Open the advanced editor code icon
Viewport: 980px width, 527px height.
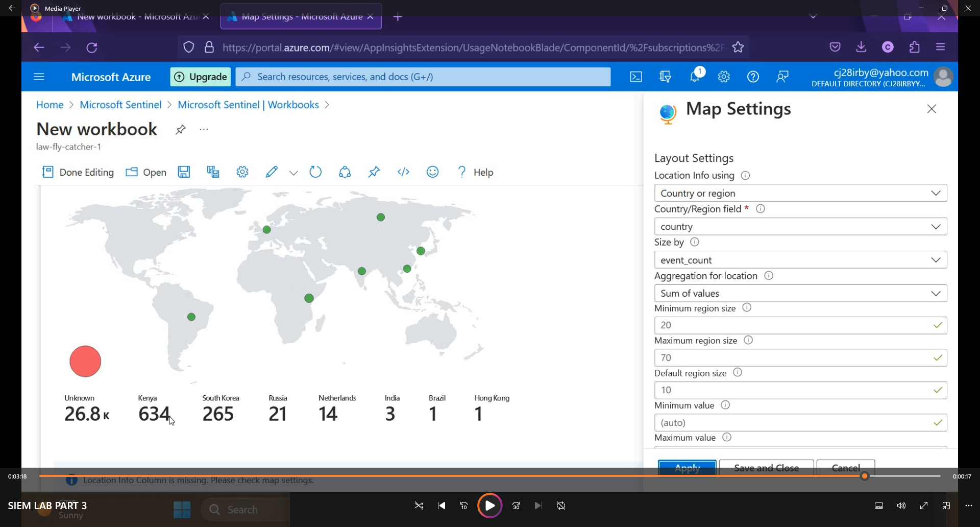point(403,172)
